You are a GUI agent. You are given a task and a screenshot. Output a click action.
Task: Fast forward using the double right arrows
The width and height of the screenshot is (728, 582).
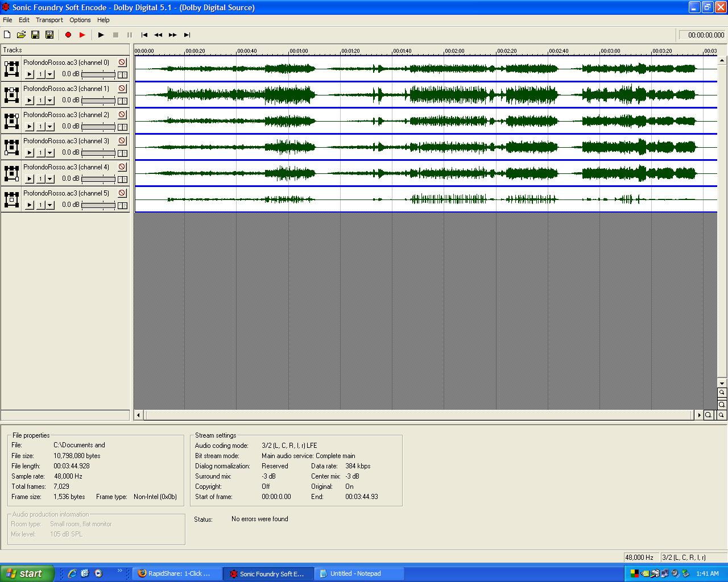click(x=173, y=35)
